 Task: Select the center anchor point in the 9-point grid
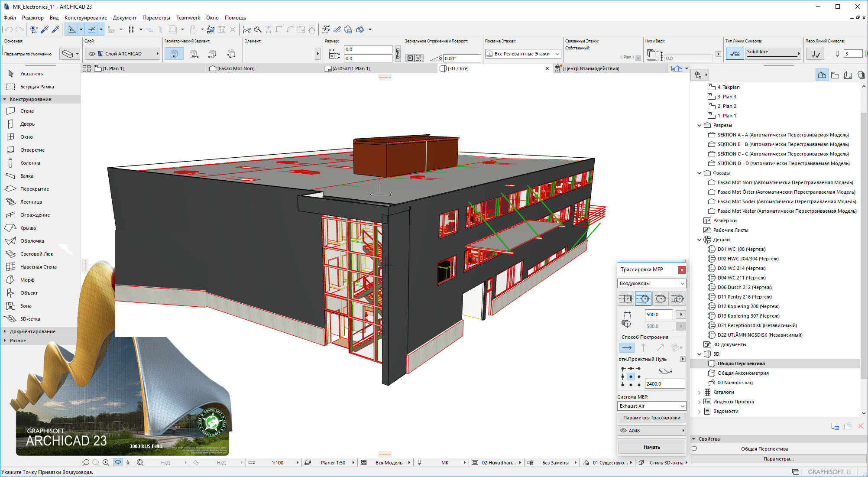coord(631,376)
